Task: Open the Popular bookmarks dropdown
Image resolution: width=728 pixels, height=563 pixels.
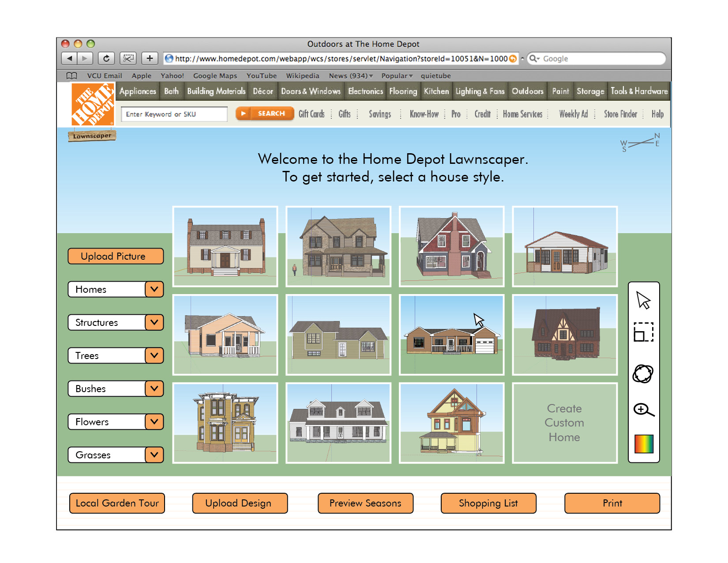Action: tap(397, 76)
